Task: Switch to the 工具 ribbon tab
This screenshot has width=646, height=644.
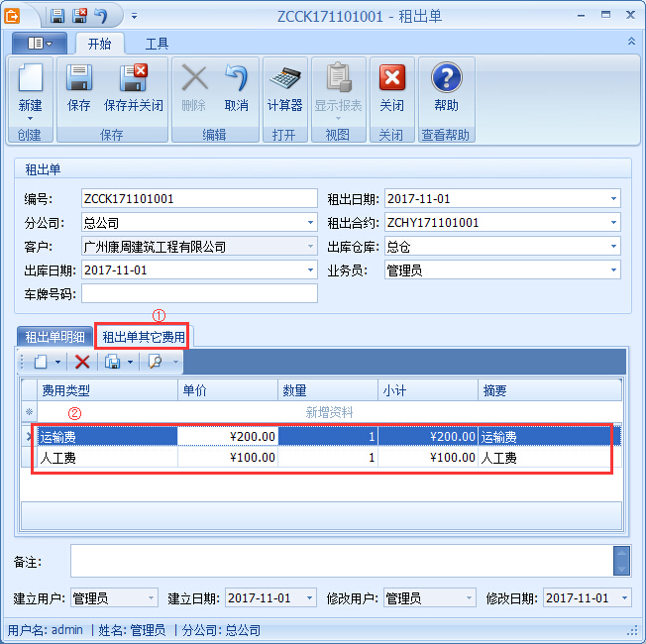Action: click(157, 44)
